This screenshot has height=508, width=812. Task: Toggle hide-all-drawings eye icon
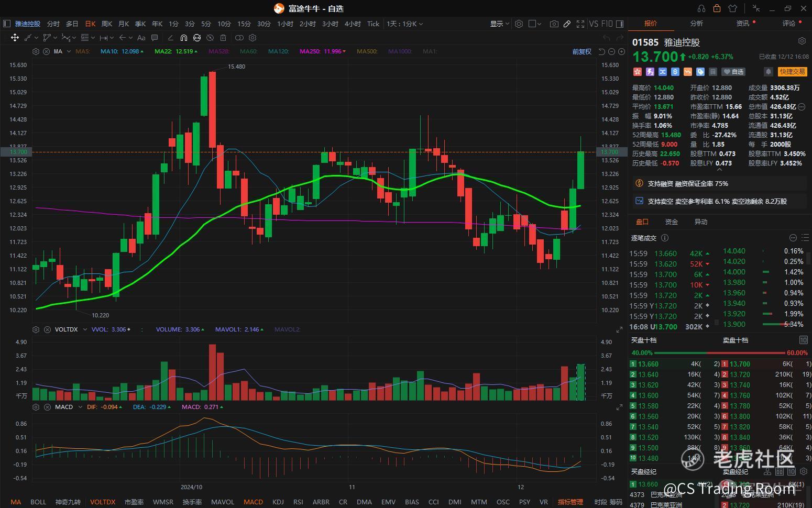point(210,38)
